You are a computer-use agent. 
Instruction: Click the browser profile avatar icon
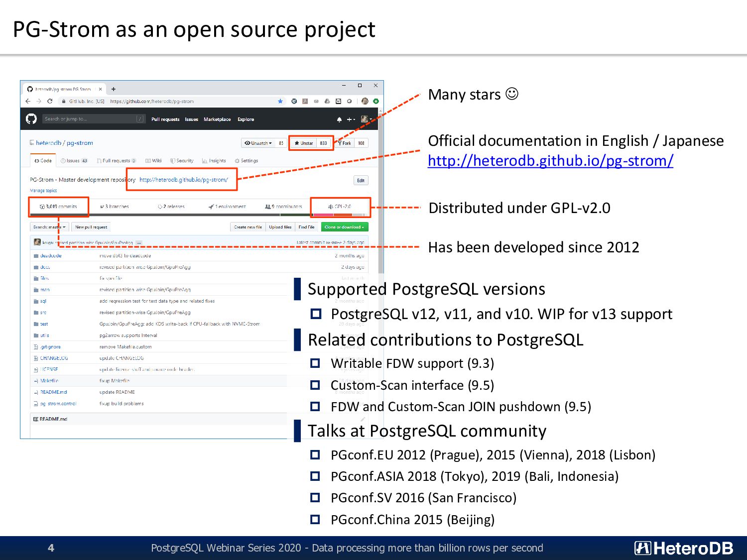click(x=365, y=101)
